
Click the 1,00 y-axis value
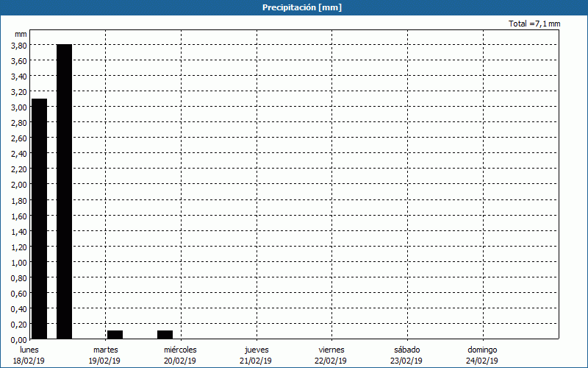tap(19, 263)
